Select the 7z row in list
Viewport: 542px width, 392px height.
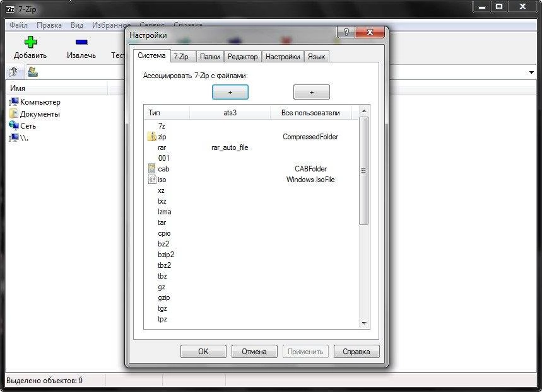(x=252, y=126)
